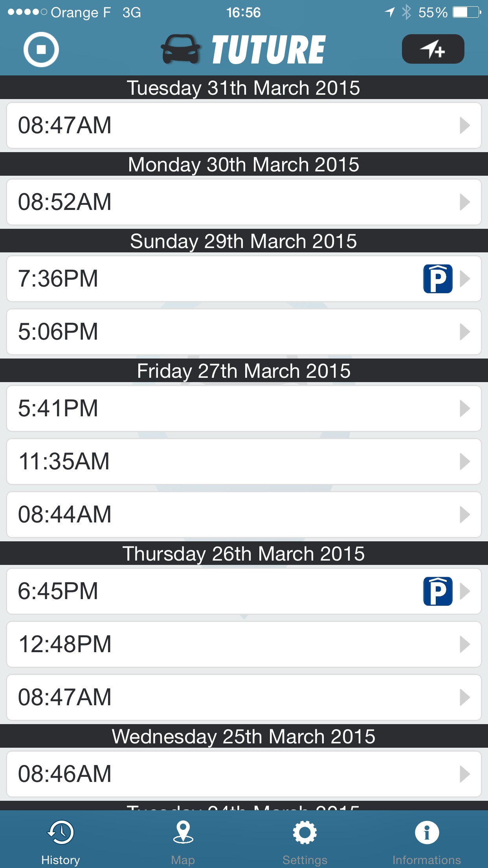Image resolution: width=488 pixels, height=868 pixels.
Task: Select the 12:48PM trip row
Action: (x=244, y=644)
